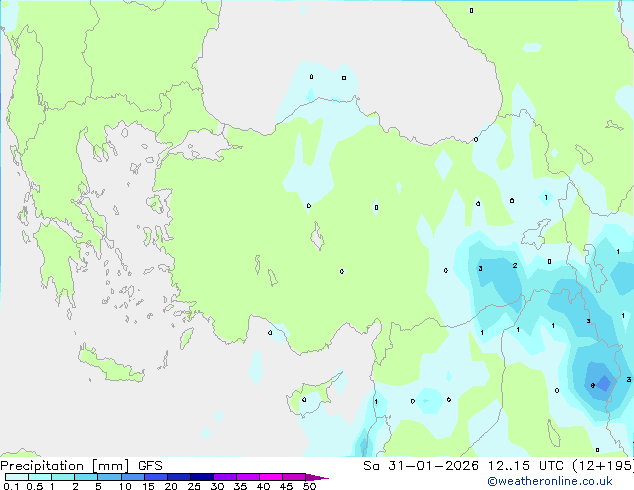Click the island of Crete
The image size is (634, 490).
(110, 364)
